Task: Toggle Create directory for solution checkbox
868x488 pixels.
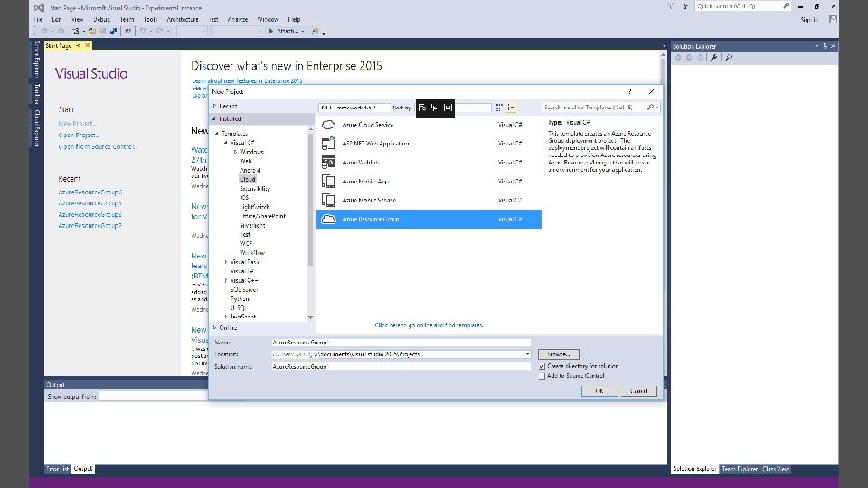Action: click(x=542, y=366)
